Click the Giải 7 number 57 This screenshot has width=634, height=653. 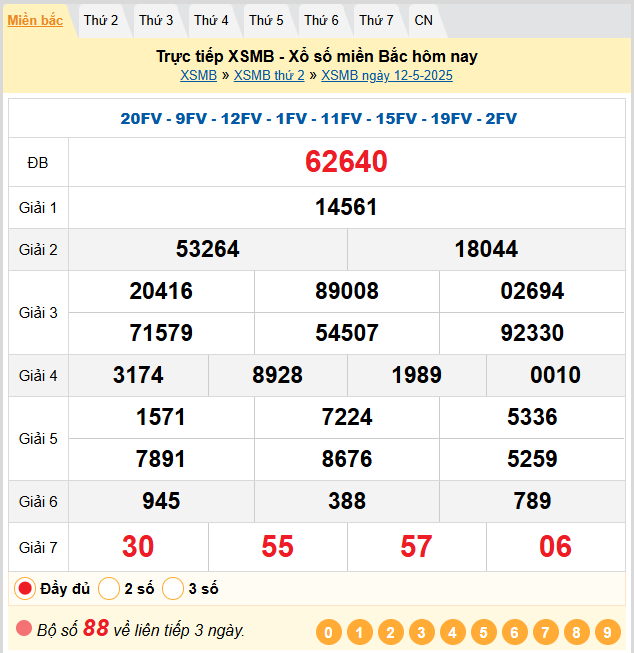coord(416,546)
